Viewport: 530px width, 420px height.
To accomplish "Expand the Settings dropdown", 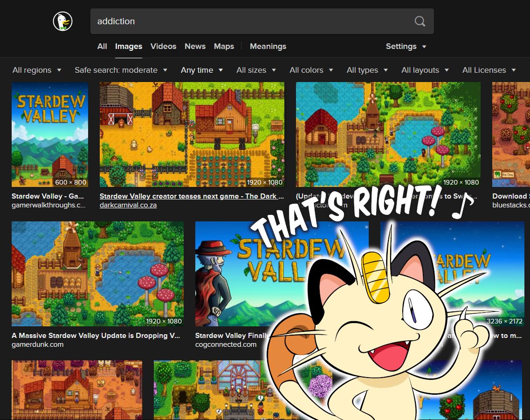I will click(406, 46).
